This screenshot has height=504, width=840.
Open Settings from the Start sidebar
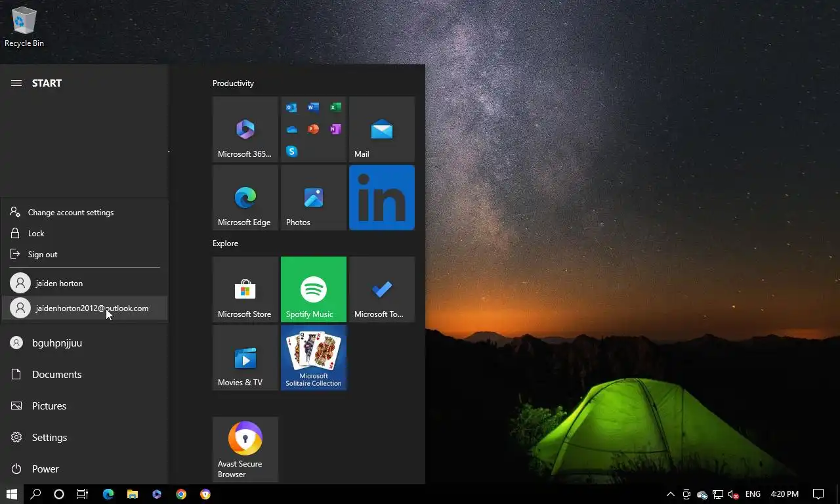click(84, 438)
